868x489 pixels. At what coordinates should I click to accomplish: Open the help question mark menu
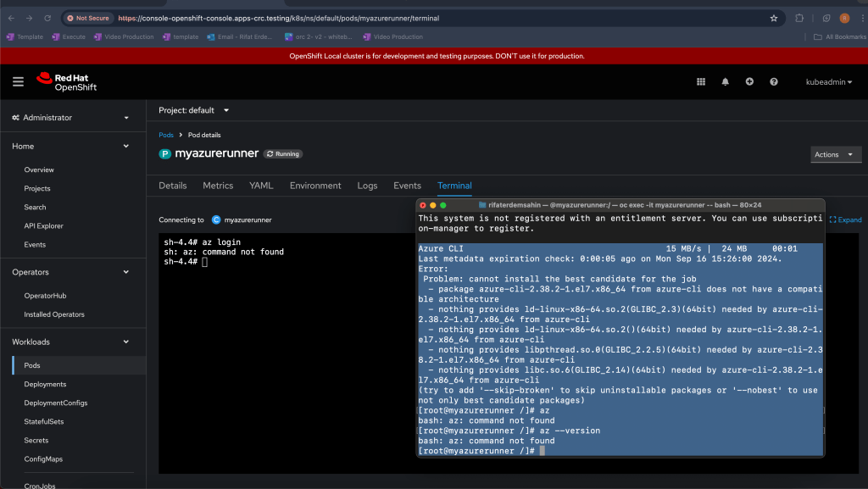[774, 82]
